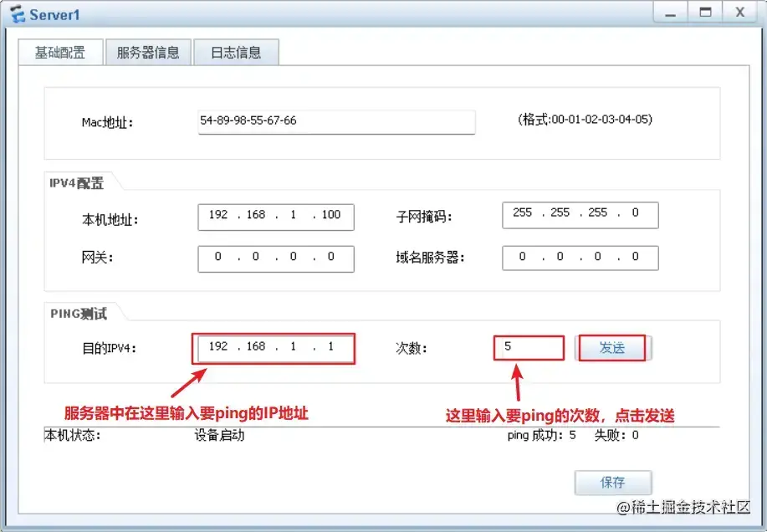The width and height of the screenshot is (767, 532).
Task: Click the 网关: label
Action: 97,257
